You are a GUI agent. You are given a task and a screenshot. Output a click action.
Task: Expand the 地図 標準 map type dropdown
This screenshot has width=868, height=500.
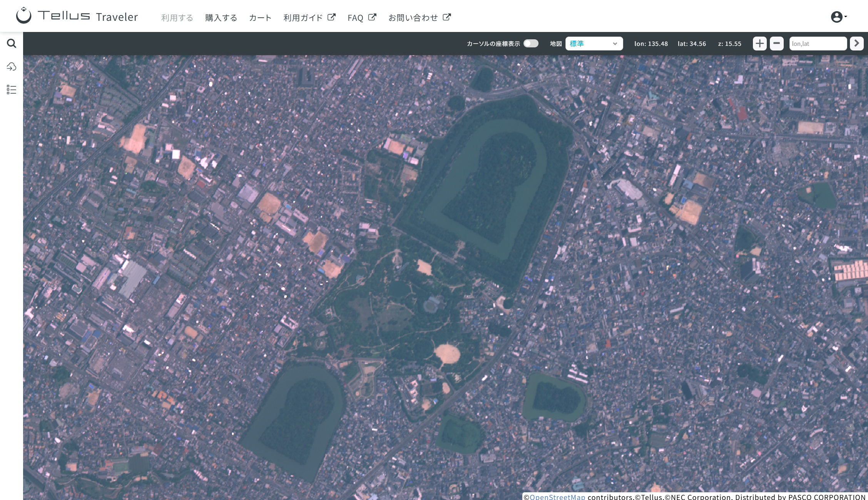coord(594,44)
